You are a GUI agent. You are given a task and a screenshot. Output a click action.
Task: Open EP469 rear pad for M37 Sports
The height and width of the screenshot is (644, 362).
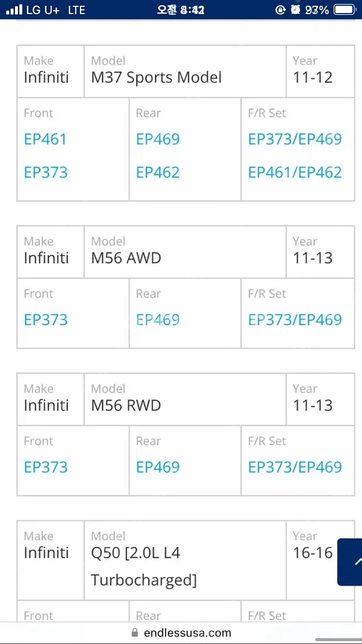[x=158, y=139]
